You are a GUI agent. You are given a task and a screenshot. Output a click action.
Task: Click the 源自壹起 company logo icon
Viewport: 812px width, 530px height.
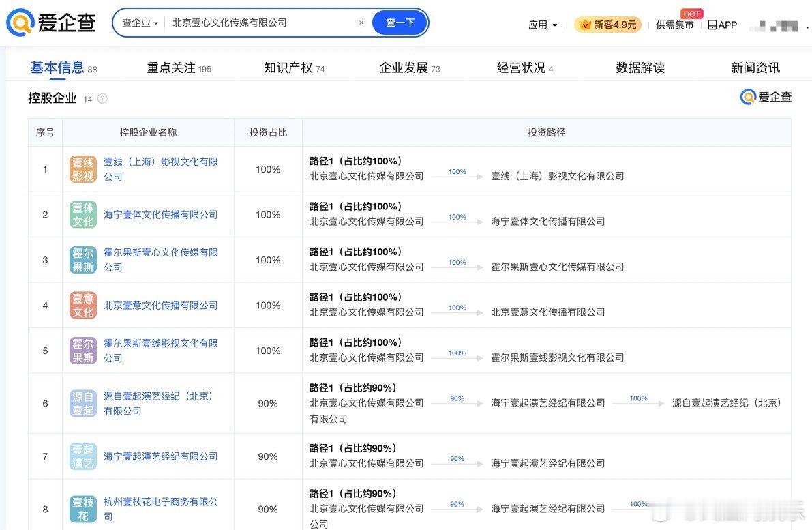tap(83, 403)
